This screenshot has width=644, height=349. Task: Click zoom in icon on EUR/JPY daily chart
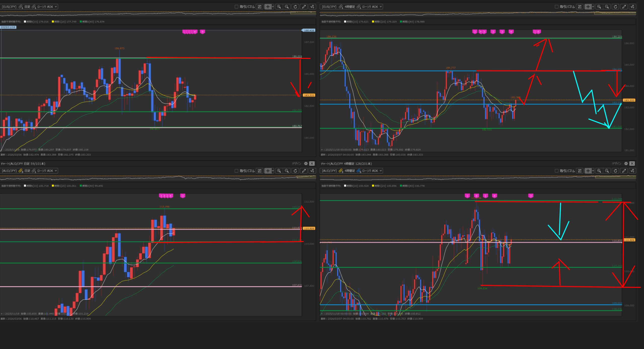click(x=279, y=7)
